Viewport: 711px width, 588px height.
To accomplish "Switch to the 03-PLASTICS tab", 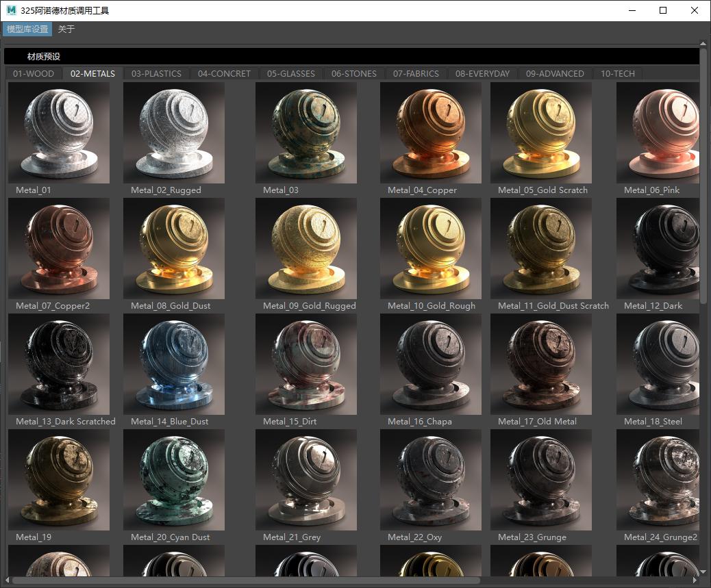I will [x=156, y=73].
